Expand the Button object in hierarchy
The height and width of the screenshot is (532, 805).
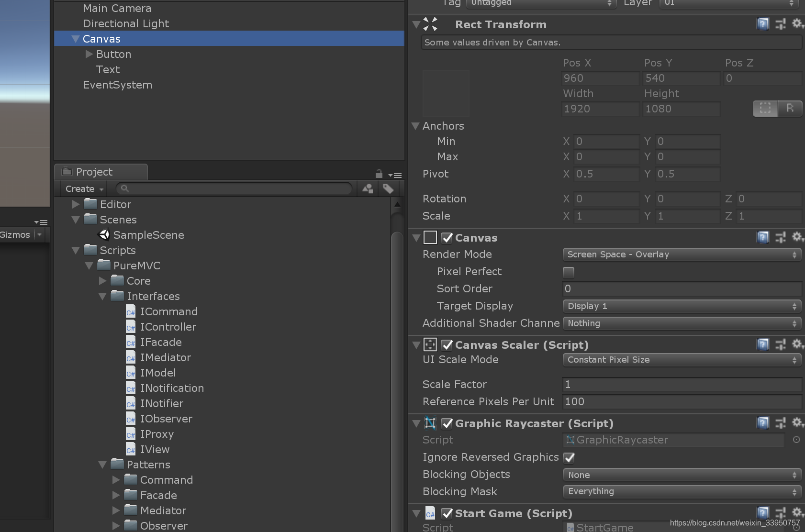[x=89, y=54]
